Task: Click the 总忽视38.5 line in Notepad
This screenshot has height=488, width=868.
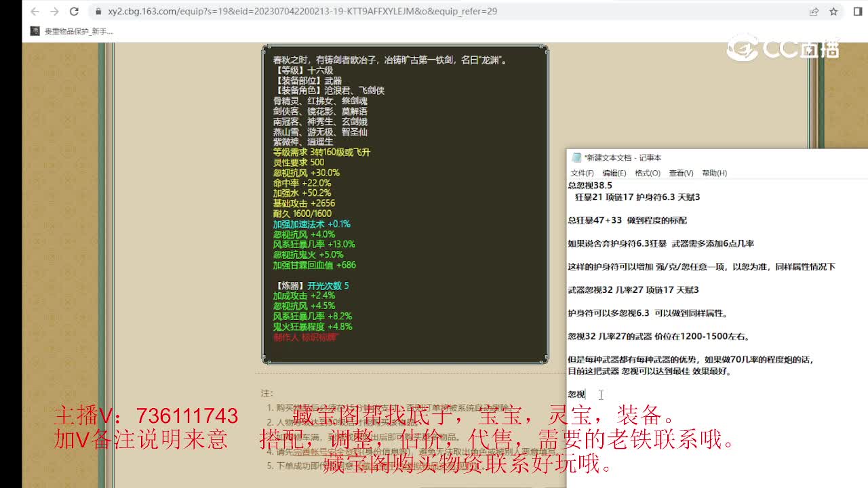Action: (590, 185)
